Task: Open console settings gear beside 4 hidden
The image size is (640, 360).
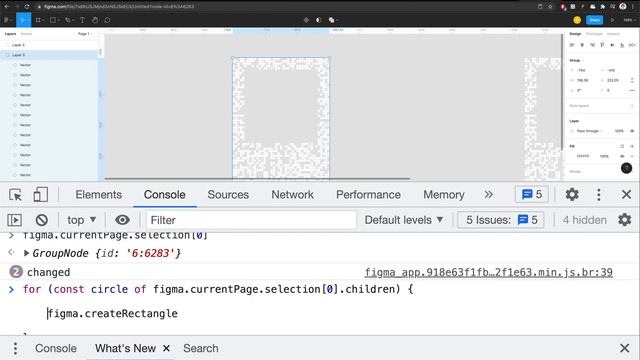Action: [x=624, y=220]
